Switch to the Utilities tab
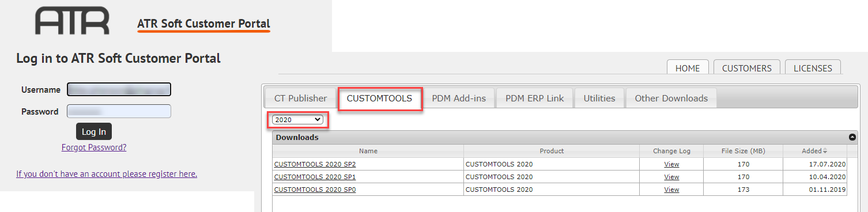868x212 pixels. click(599, 98)
